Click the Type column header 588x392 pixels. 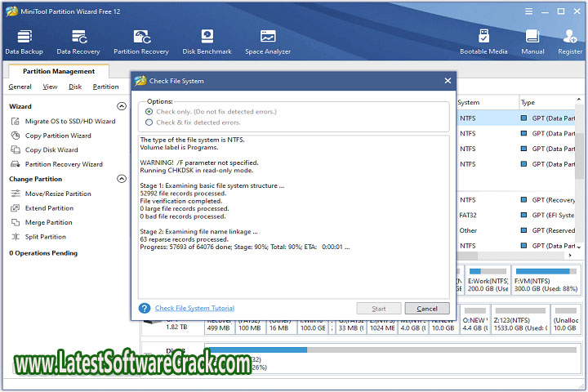[x=528, y=102]
